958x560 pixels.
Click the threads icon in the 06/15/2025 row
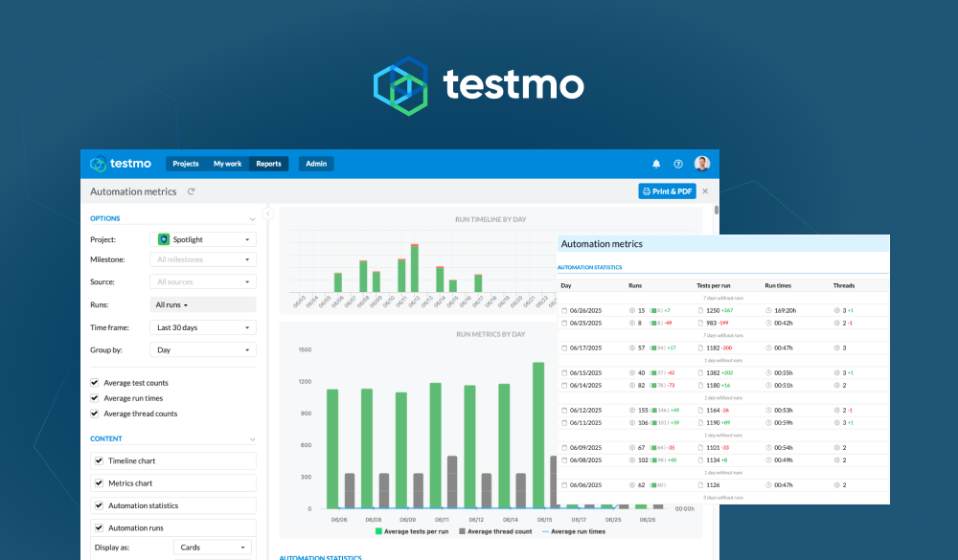[837, 372]
